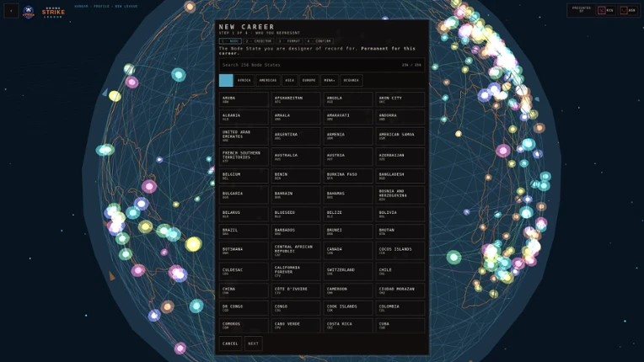Open the Hangar breadcrumb link
This screenshot has width=644, height=362.
pyautogui.click(x=81, y=6)
